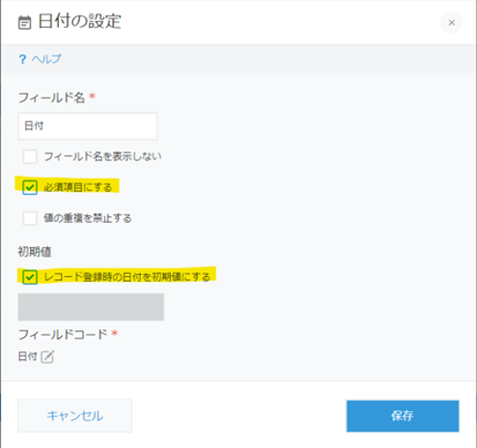The width and height of the screenshot is (477, 448).
Task: Click the 日付の設定 dialog title text
Action: [x=79, y=21]
